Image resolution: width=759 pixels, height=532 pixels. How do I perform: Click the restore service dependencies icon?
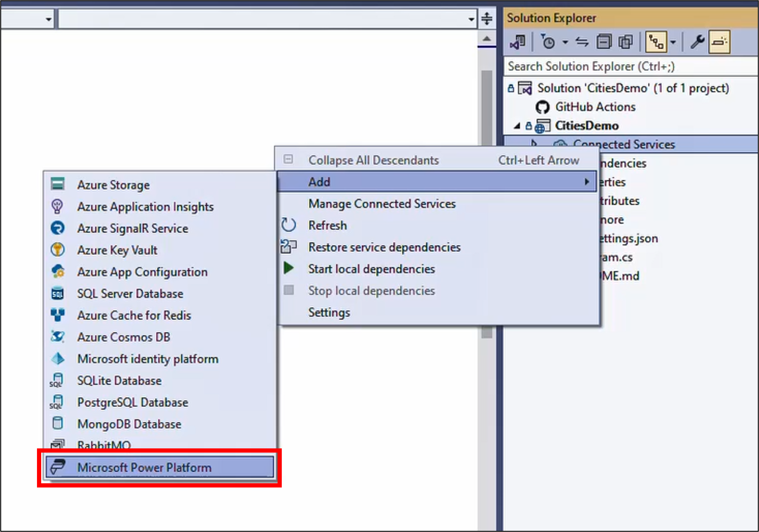tap(289, 247)
